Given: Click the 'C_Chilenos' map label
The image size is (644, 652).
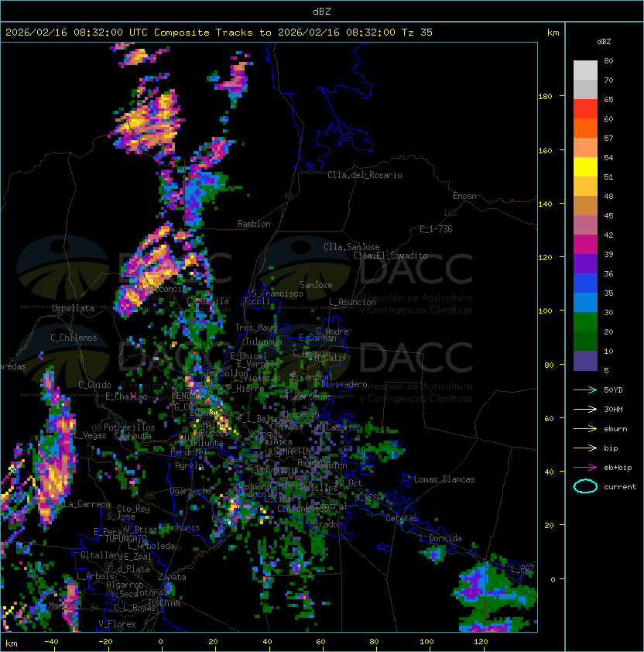Looking at the screenshot, I should 74,338.
